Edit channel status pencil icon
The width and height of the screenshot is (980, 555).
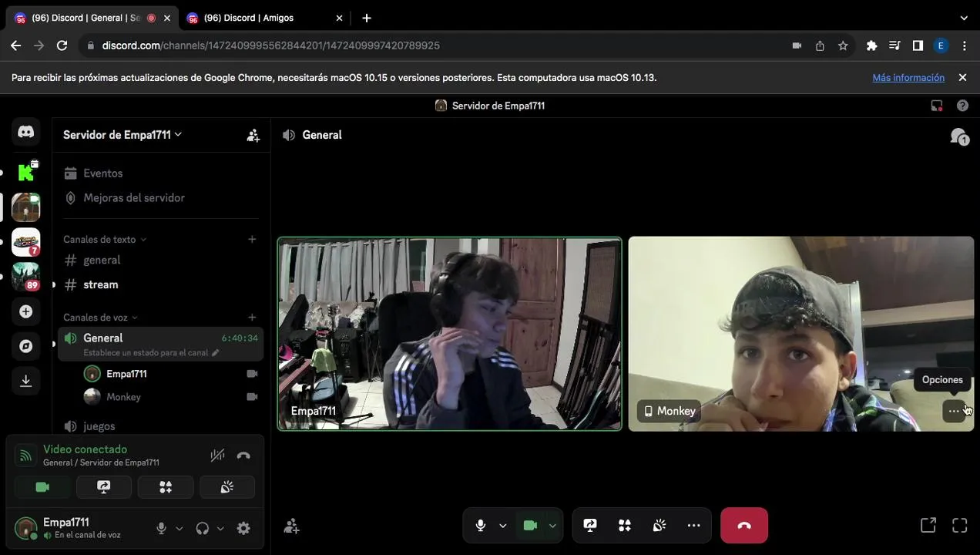[216, 352]
